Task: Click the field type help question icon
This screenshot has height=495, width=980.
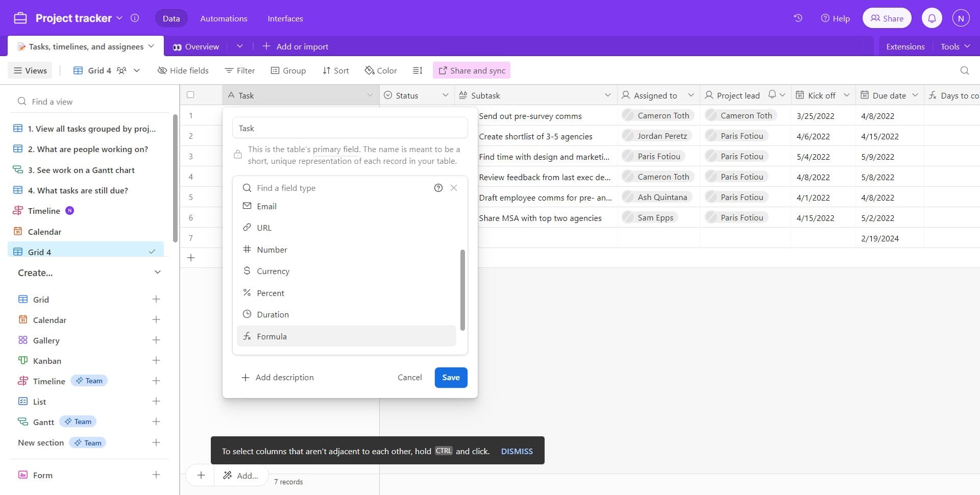Action: pos(438,188)
